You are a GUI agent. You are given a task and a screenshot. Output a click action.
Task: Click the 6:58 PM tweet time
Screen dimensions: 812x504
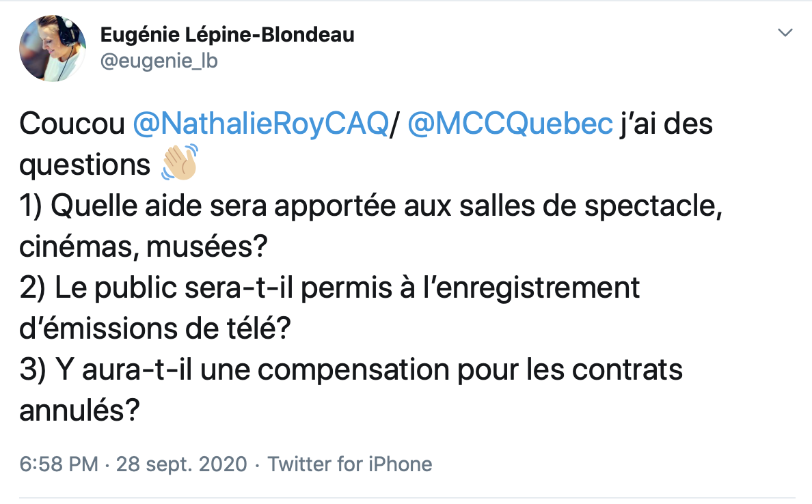coord(59,464)
